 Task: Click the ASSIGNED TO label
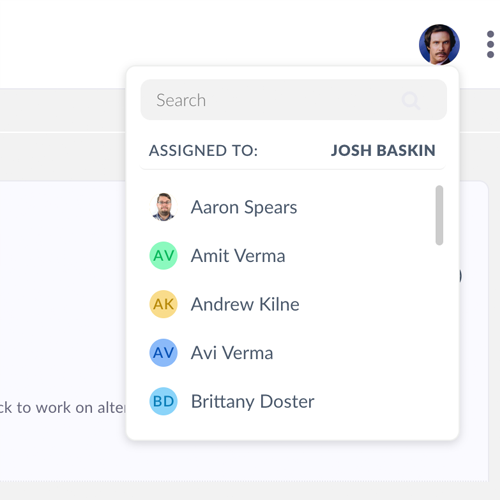coord(203,151)
